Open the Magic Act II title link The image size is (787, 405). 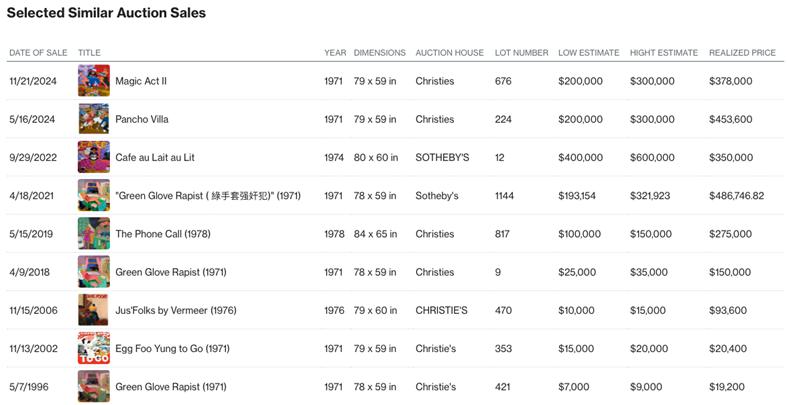(141, 81)
